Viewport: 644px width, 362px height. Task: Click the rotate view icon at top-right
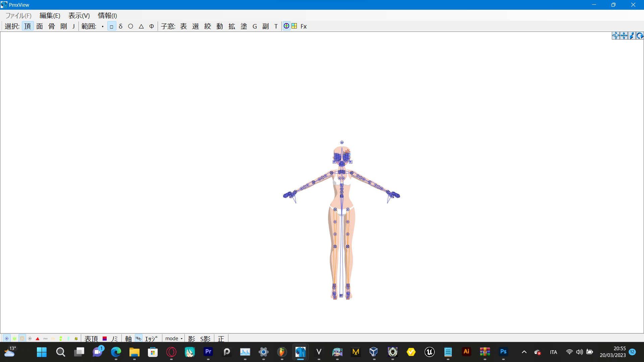click(640, 36)
